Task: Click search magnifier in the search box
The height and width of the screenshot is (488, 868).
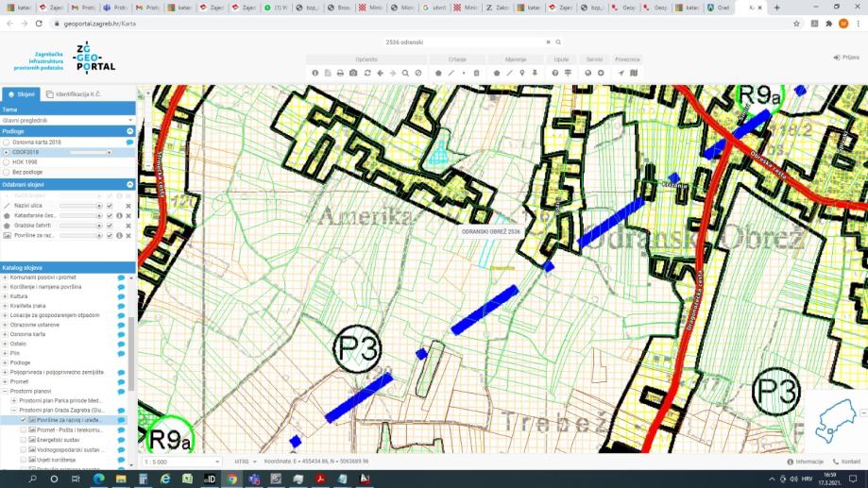Action: pyautogui.click(x=558, y=42)
